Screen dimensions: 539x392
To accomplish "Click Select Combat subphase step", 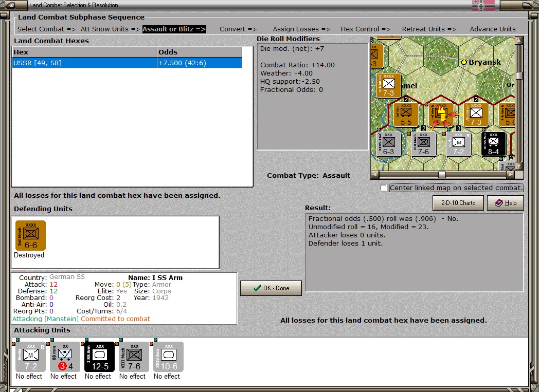I will (46, 29).
